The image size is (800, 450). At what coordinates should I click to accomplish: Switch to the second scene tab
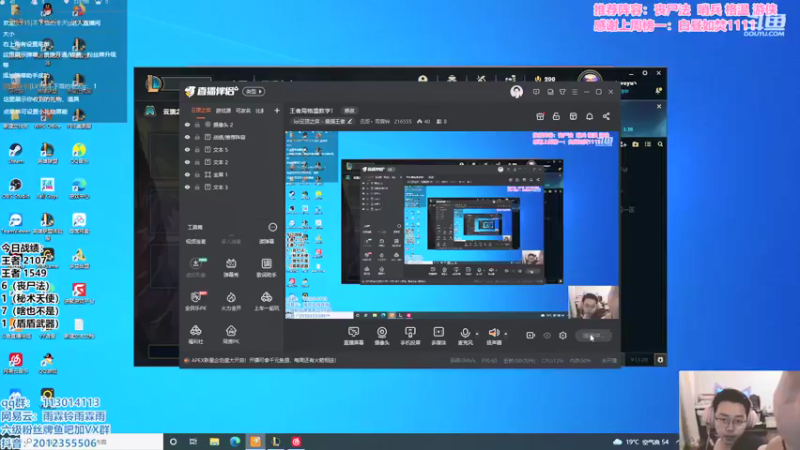pyautogui.click(x=223, y=111)
